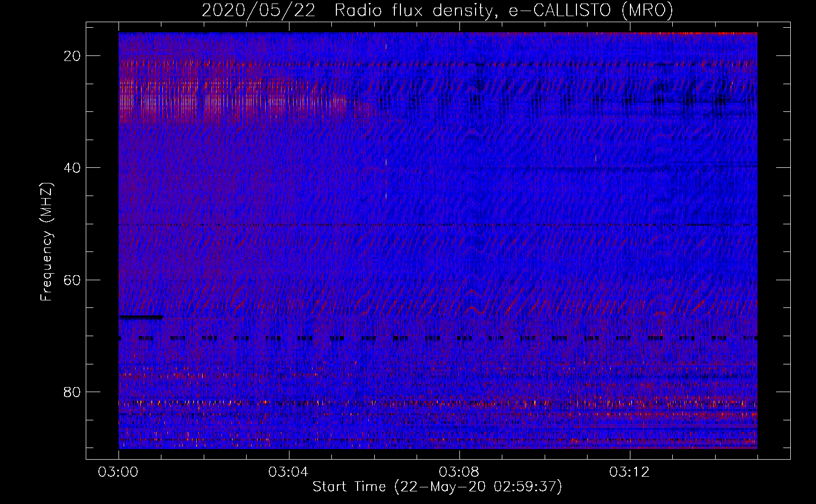Click the frequency tick label "80"
The width and height of the screenshot is (816, 504).
[73, 392]
